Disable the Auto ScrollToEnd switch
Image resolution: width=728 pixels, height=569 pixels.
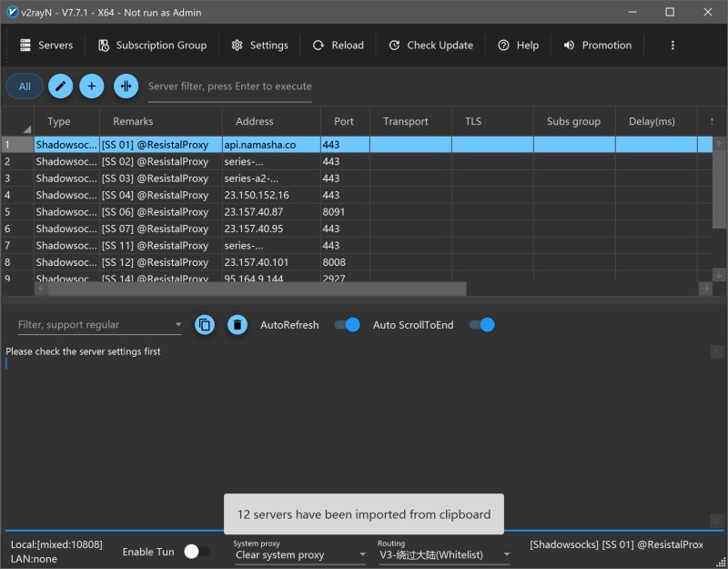(x=481, y=325)
